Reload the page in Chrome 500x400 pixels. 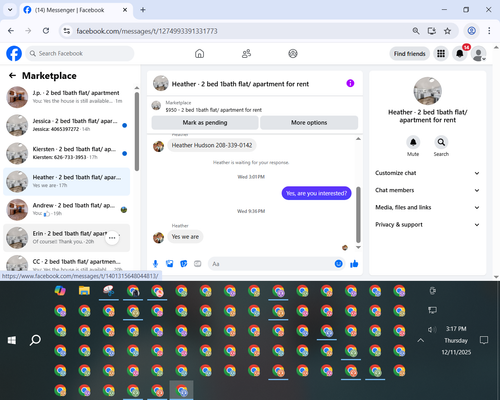tap(46, 31)
